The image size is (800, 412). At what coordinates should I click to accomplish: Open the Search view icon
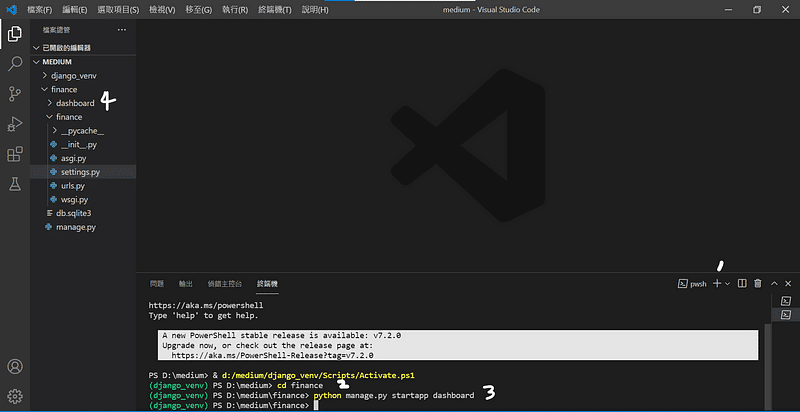(x=15, y=64)
